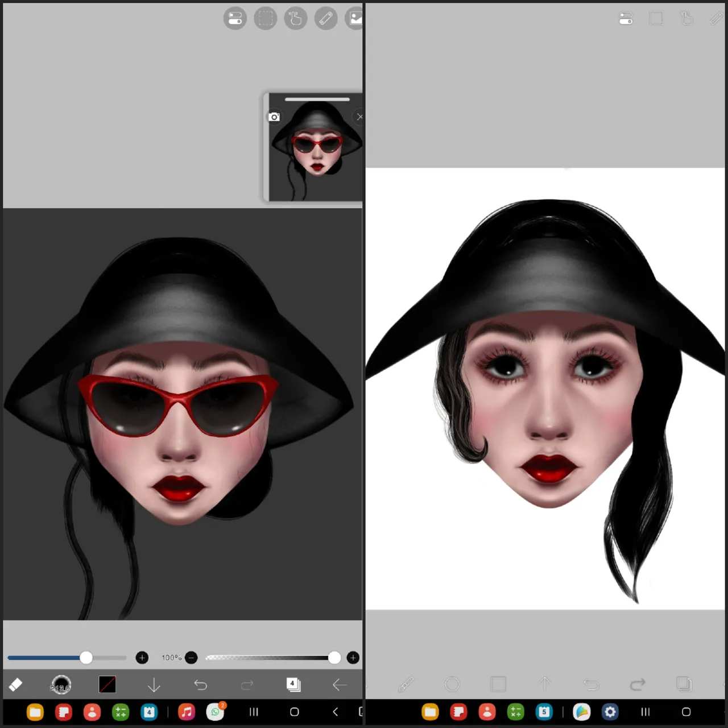Click the opacity slider knob
The height and width of the screenshot is (728, 728).
coord(334,657)
